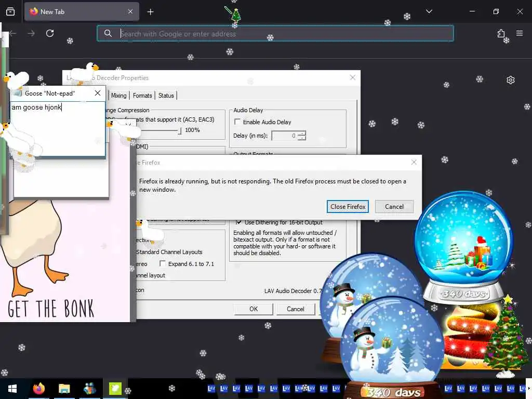Open a new tab with the plus icon
This screenshot has width=532, height=399.
coord(150,12)
